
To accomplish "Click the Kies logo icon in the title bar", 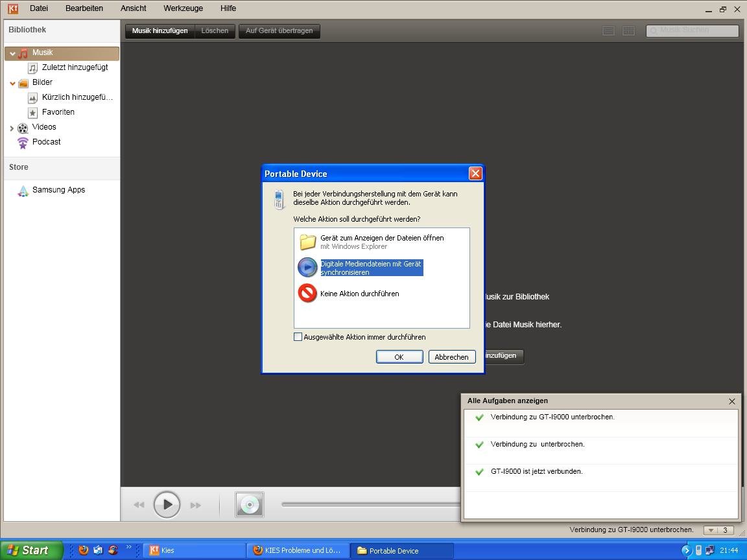I will pyautogui.click(x=13, y=8).
